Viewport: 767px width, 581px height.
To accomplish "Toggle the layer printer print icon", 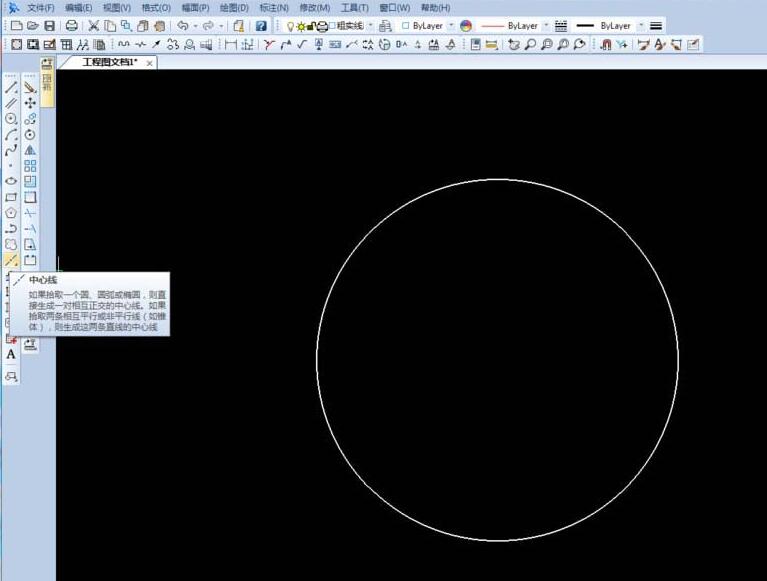I will [322, 26].
